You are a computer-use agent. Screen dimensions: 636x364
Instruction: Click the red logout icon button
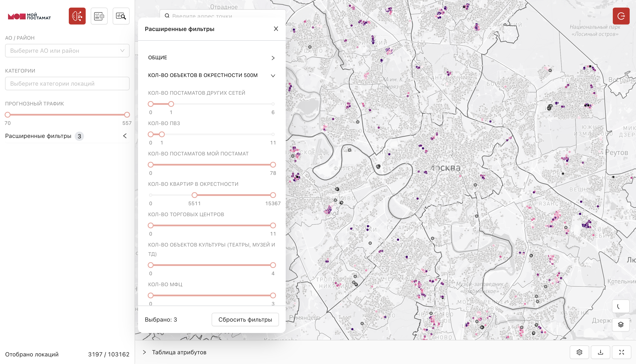coord(621,16)
